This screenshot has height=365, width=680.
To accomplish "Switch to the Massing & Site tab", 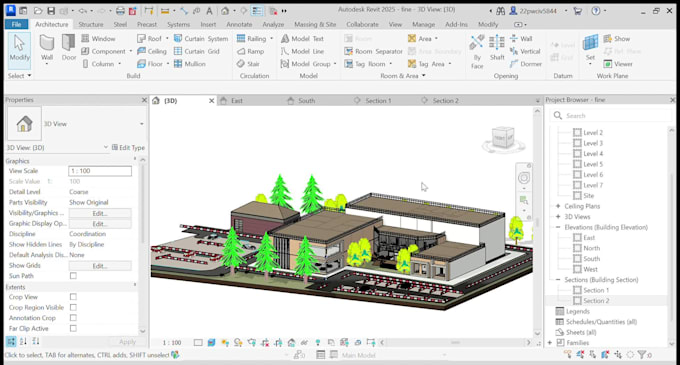I will 315,24.
